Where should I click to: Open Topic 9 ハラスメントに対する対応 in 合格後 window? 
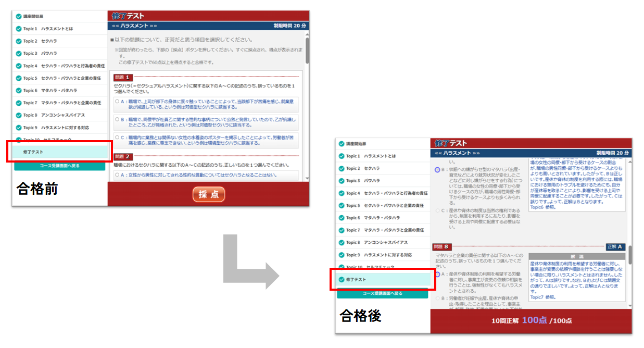[x=383, y=255]
